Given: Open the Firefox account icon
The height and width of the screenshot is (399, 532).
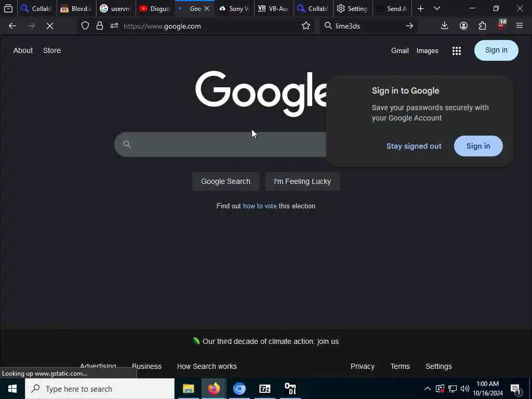Looking at the screenshot, I should coord(463,26).
